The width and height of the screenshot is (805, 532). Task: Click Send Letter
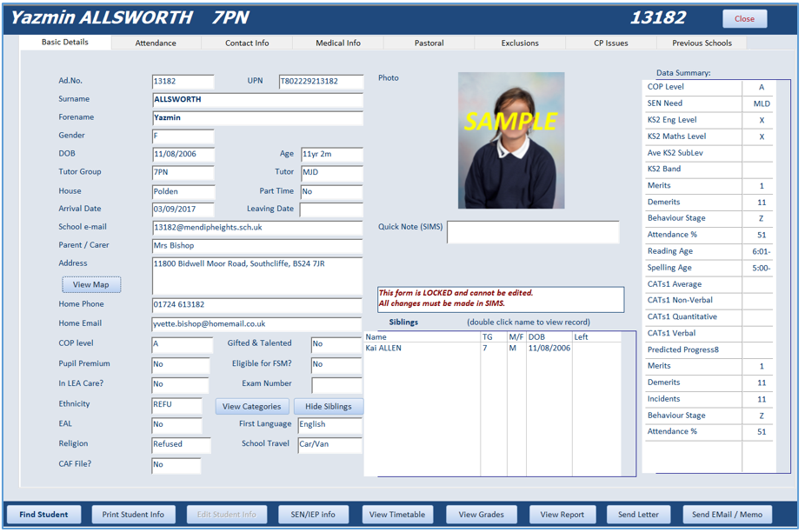tap(638, 515)
